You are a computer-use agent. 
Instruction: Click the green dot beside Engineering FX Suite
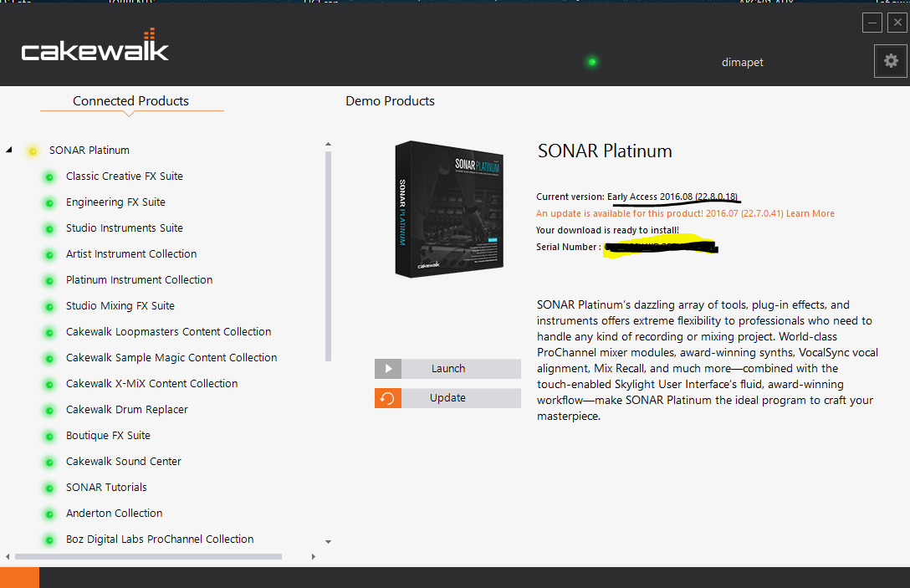(50, 203)
